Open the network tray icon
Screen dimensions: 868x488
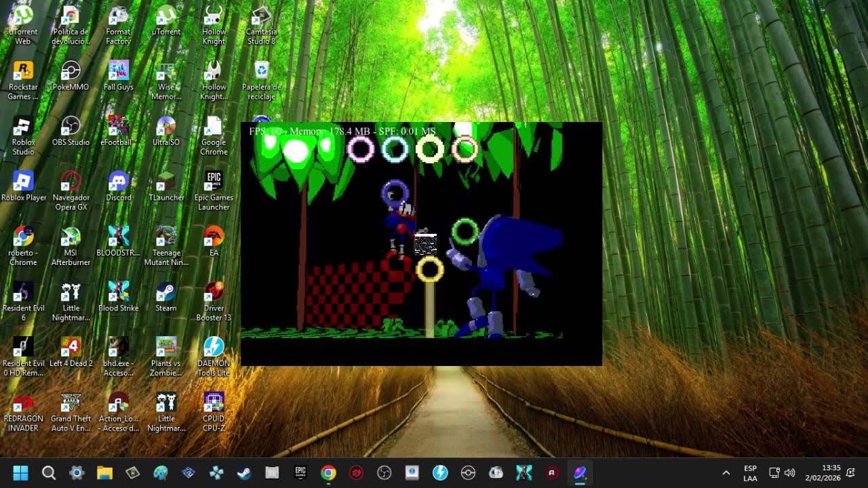coord(774,472)
